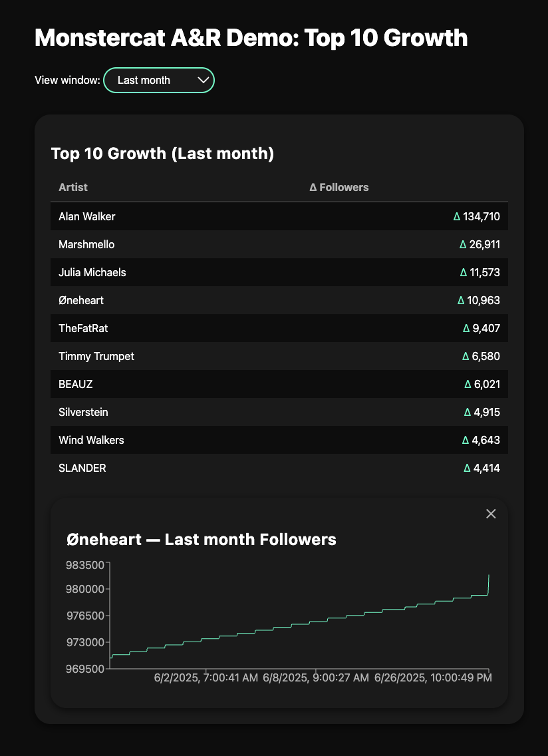Click the 6,021 followers delta value
Screen dimensions: 548x756
tap(482, 384)
